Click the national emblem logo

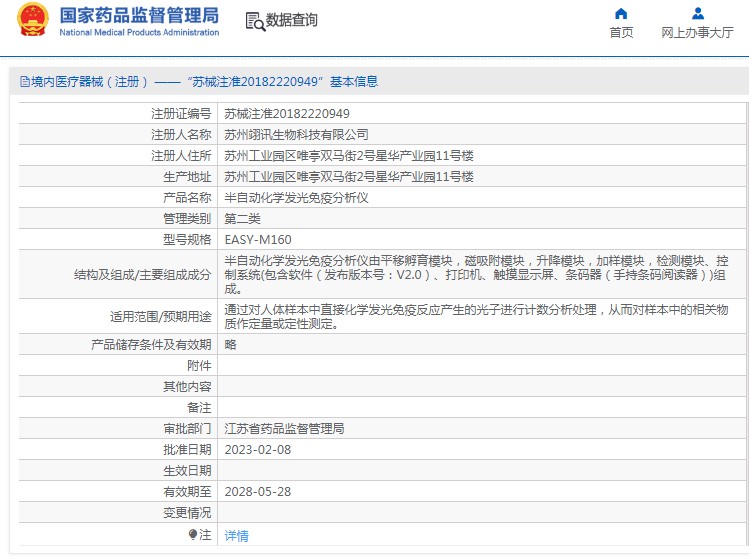pyautogui.click(x=32, y=21)
